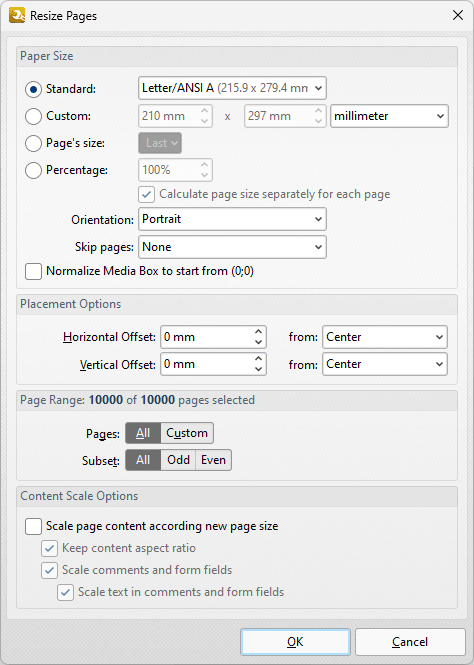Enable Scale page content according new page size
This screenshot has width=474, height=665.
coord(33,526)
